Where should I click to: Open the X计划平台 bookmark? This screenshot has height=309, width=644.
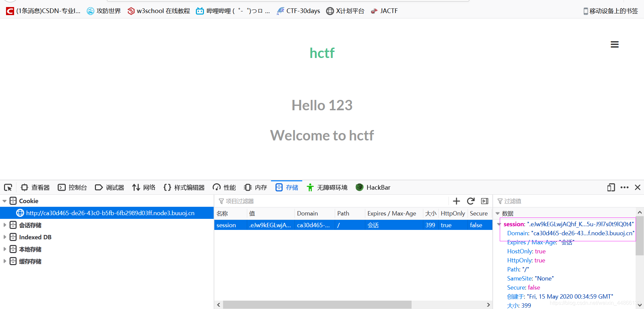[345, 11]
